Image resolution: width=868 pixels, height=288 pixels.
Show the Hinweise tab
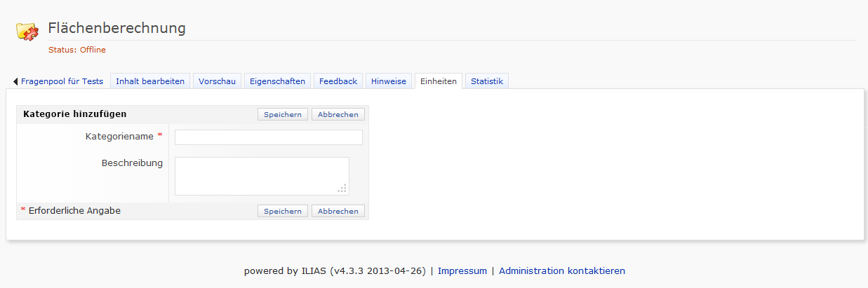[389, 81]
